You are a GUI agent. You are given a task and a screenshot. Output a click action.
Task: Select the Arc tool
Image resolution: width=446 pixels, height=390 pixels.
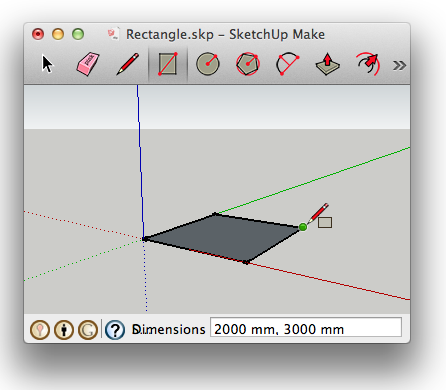287,64
